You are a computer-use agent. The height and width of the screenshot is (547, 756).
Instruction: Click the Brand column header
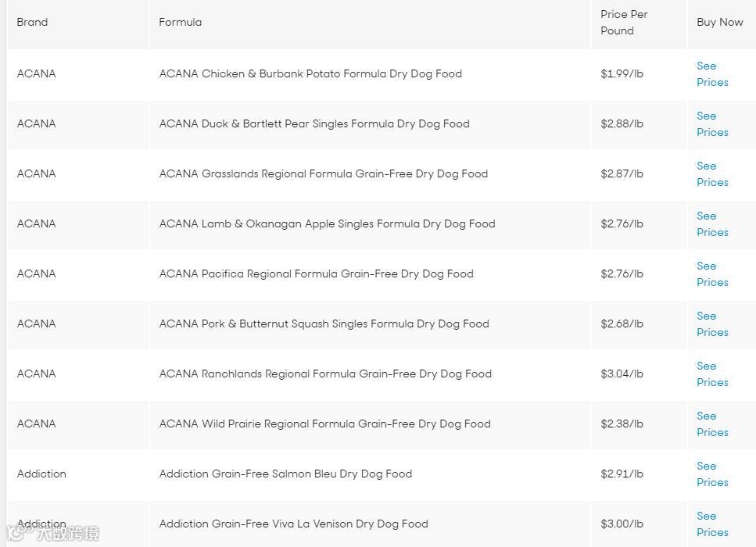[x=32, y=22]
